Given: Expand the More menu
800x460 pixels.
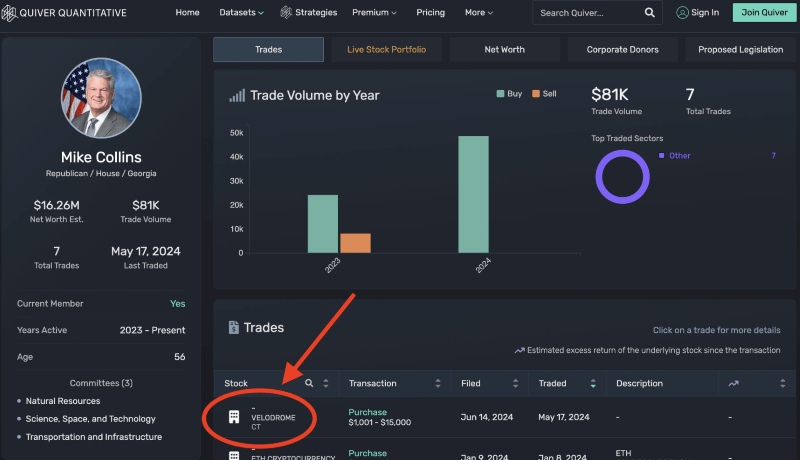Looking at the screenshot, I should coord(479,12).
